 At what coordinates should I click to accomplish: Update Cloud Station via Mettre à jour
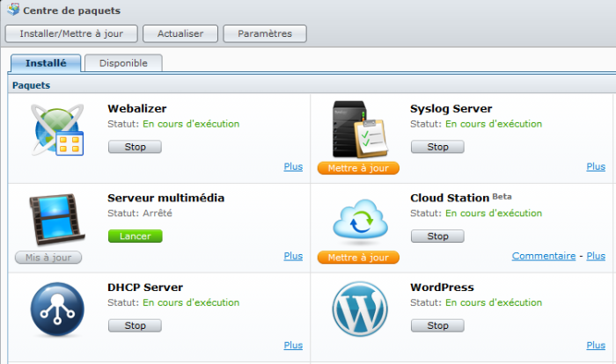pos(358,258)
